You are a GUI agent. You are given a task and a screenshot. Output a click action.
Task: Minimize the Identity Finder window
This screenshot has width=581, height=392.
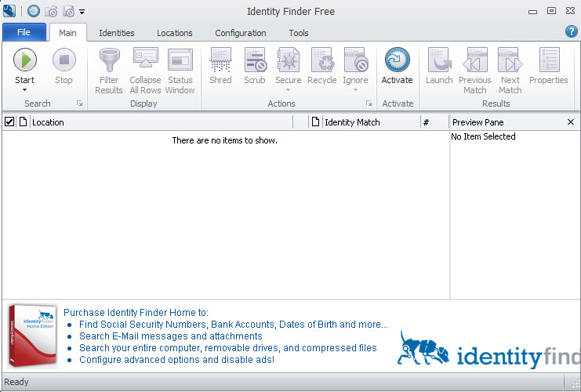pos(533,12)
